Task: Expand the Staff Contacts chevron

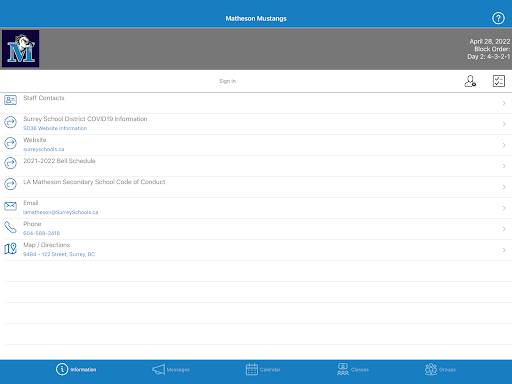Action: 504,103
